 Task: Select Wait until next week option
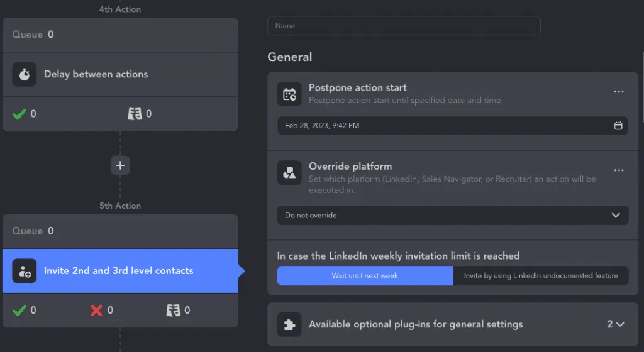tap(365, 276)
